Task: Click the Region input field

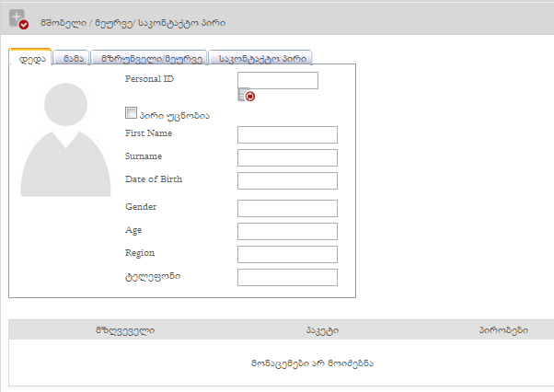Action: pyautogui.click(x=287, y=254)
